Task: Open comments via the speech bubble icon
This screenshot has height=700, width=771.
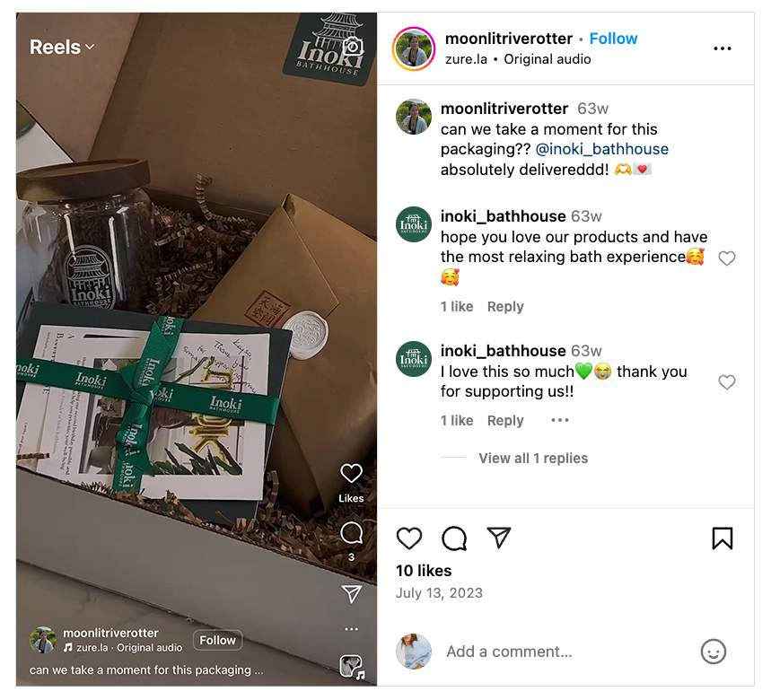Action: (x=454, y=538)
